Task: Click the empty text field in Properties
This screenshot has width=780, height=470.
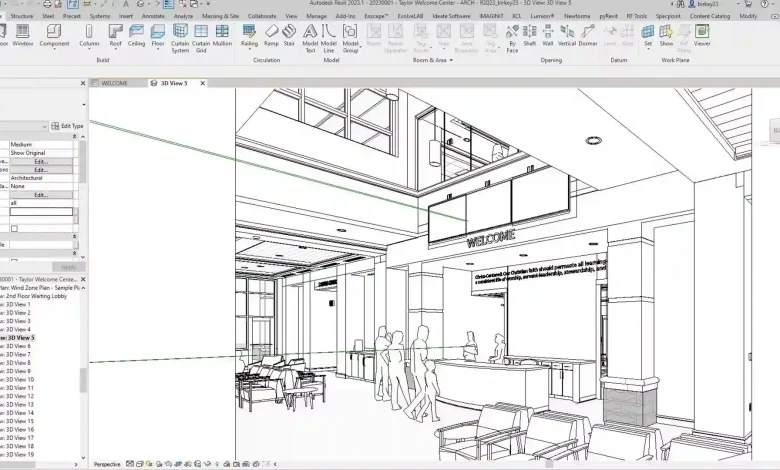Action: (x=41, y=211)
